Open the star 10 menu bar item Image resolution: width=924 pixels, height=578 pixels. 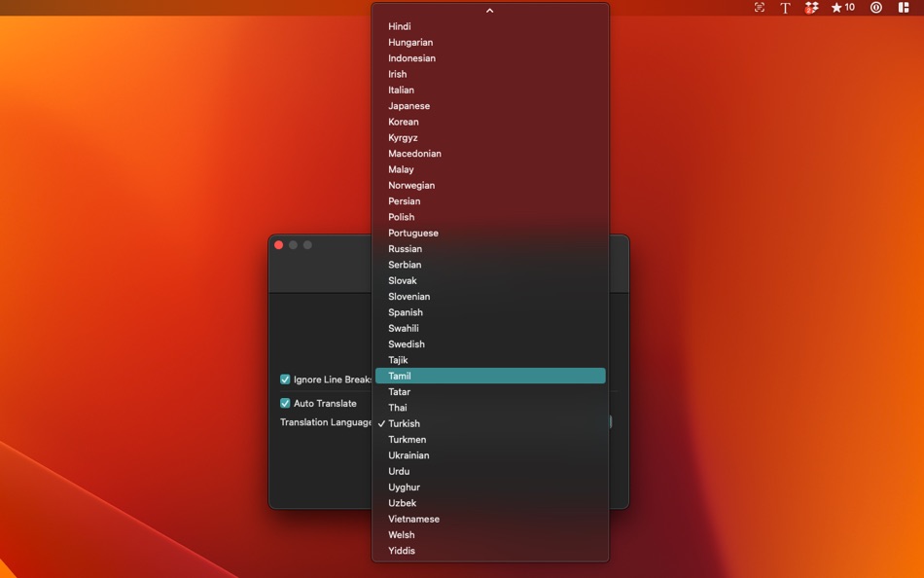pyautogui.click(x=842, y=8)
